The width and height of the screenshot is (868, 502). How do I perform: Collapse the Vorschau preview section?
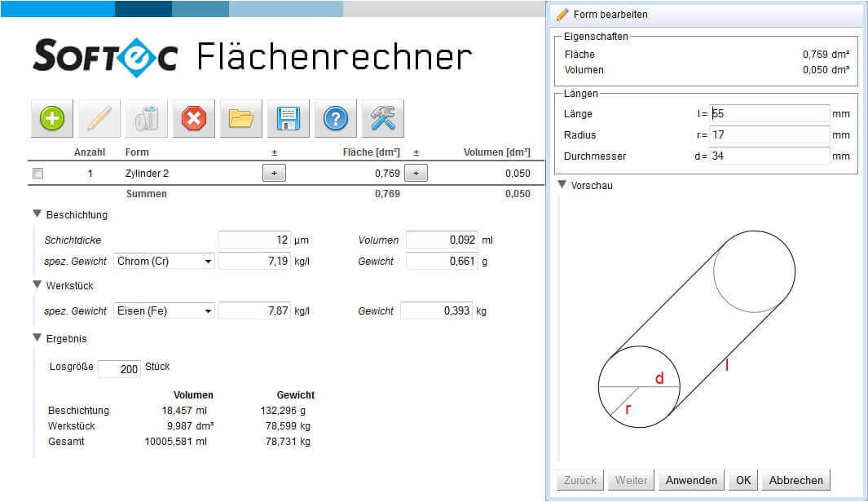point(561,185)
